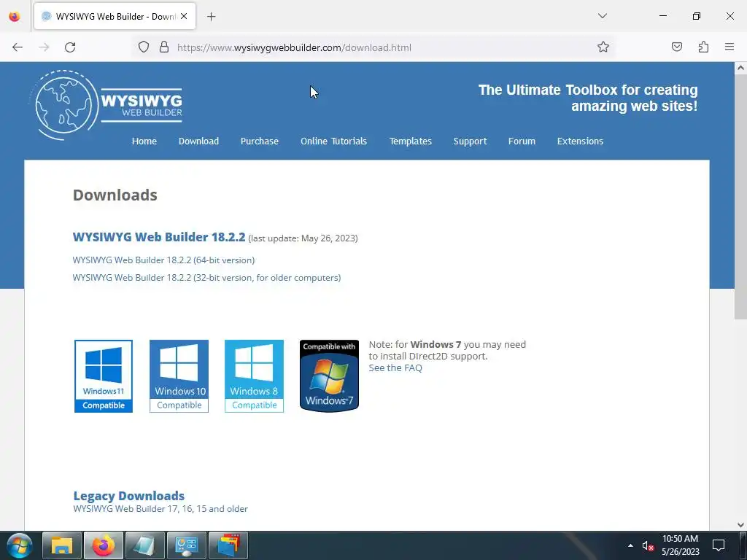747x560 pixels.
Task: Open the Templates navigation item
Action: 410,141
